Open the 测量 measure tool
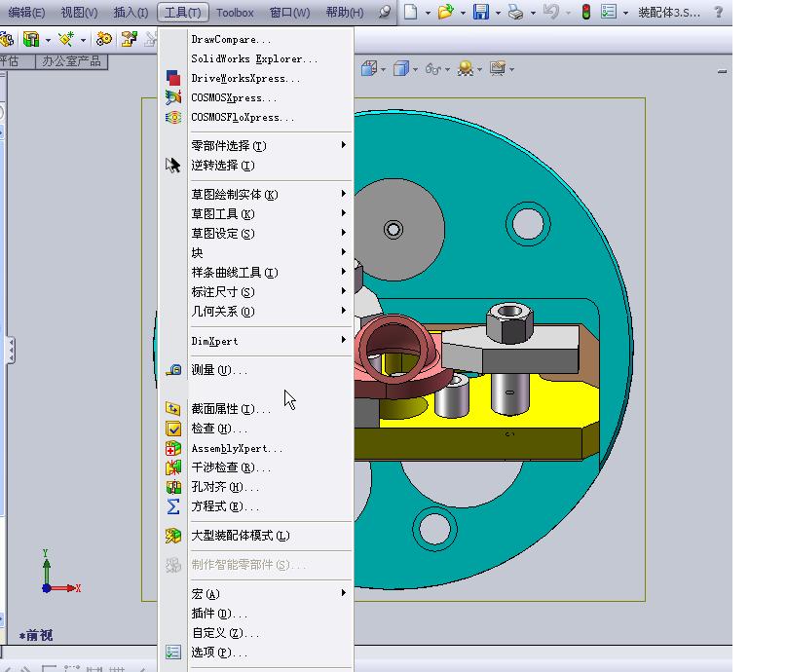Screen dimensions: 787x672 (x=219, y=370)
